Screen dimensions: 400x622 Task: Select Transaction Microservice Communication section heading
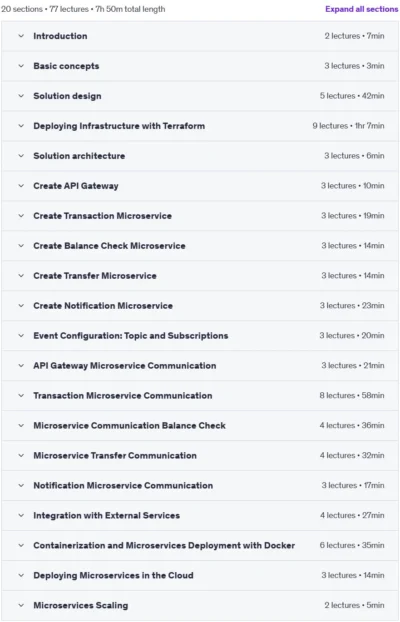pyautogui.click(x=123, y=395)
